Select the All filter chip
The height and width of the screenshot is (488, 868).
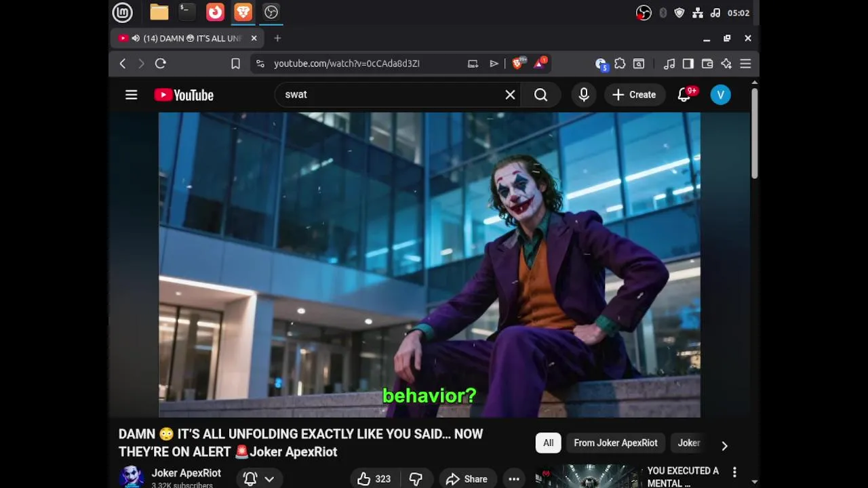pyautogui.click(x=548, y=443)
